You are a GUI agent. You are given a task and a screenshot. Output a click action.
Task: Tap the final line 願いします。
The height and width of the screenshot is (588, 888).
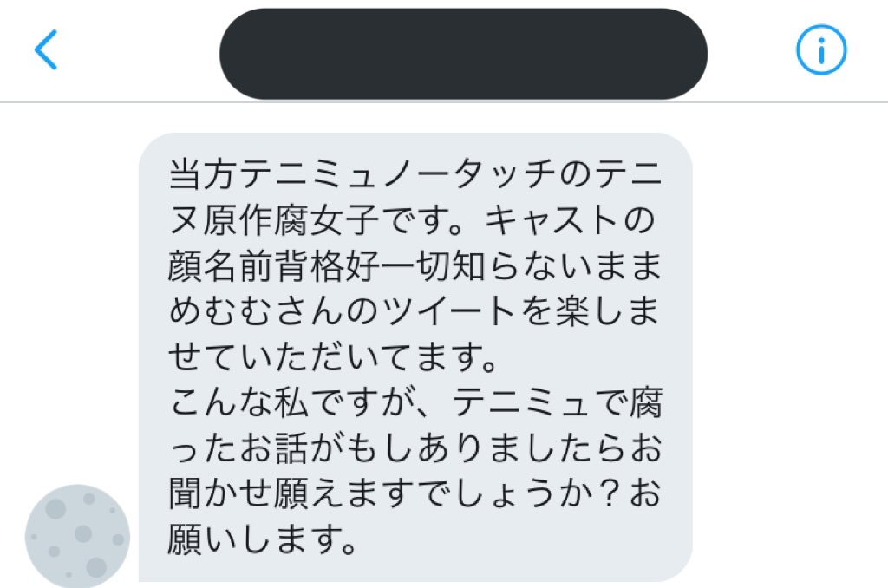(x=263, y=539)
